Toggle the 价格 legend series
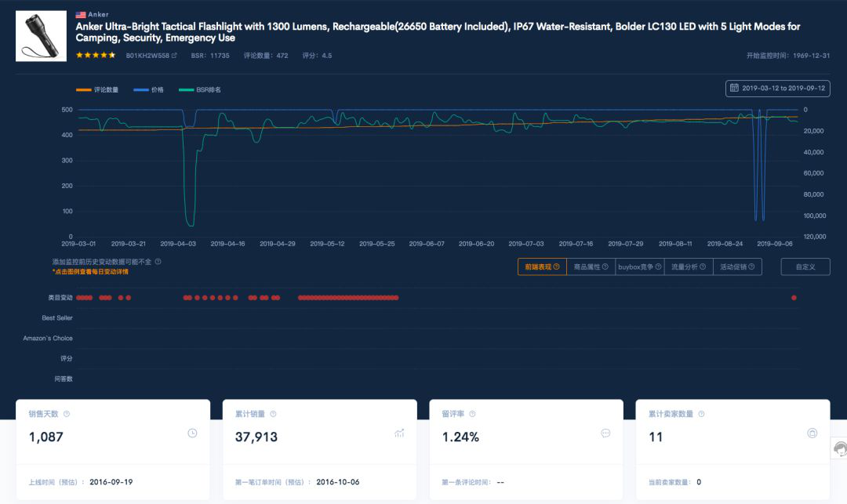The image size is (847, 504). tap(148, 89)
